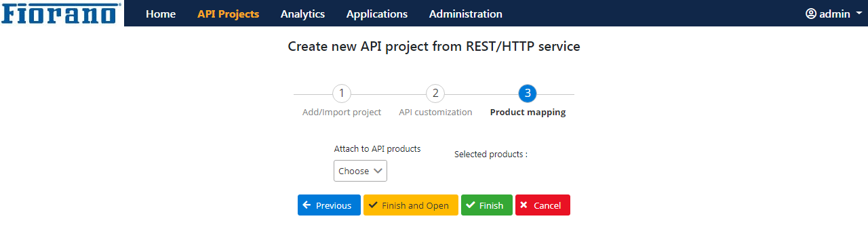The height and width of the screenshot is (246, 868).
Task: Click the left arrow icon on Previous
Action: tap(307, 205)
